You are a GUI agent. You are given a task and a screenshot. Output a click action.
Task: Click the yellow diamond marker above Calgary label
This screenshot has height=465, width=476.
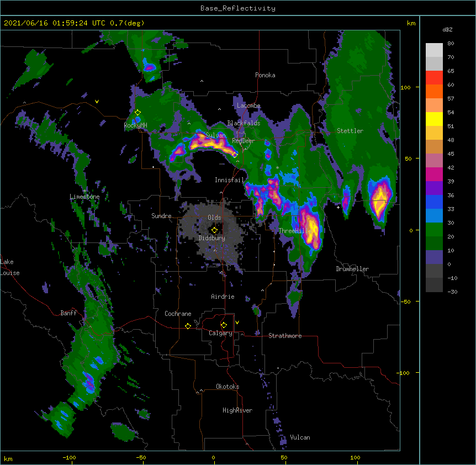[224, 325]
